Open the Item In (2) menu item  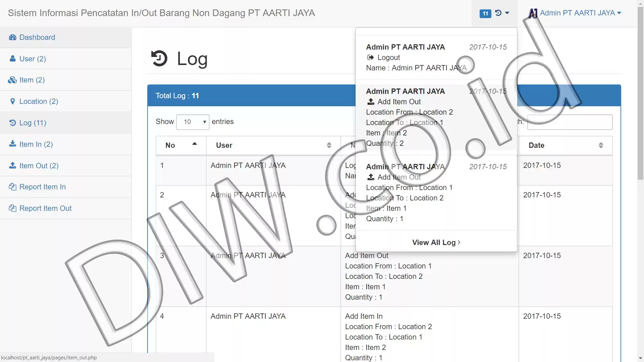coord(65,144)
